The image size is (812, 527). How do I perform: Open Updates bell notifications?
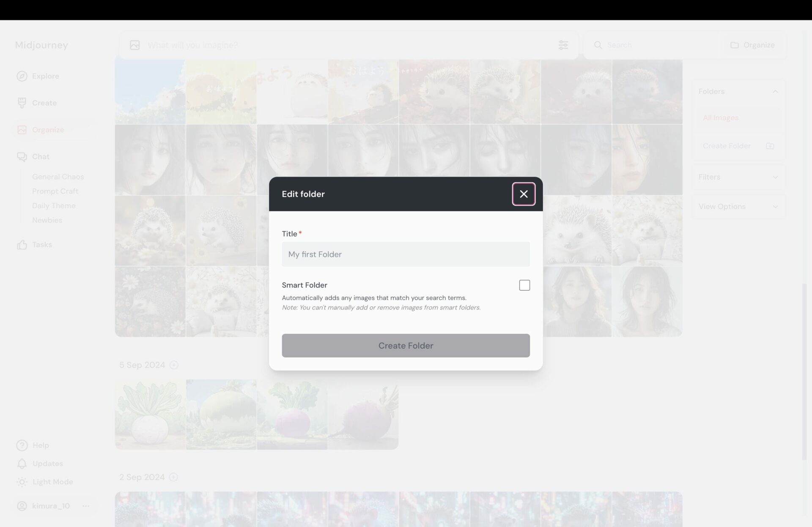click(47, 464)
